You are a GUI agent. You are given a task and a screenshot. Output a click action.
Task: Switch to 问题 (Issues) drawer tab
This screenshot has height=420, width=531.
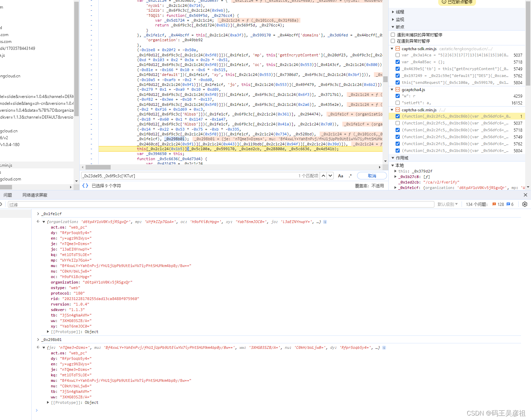[x=8, y=195]
